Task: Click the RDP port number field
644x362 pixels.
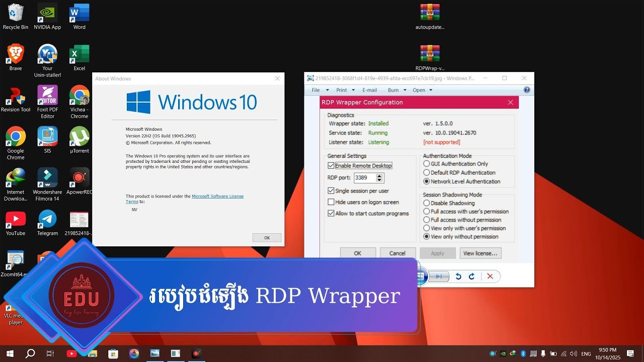Action: [365, 178]
